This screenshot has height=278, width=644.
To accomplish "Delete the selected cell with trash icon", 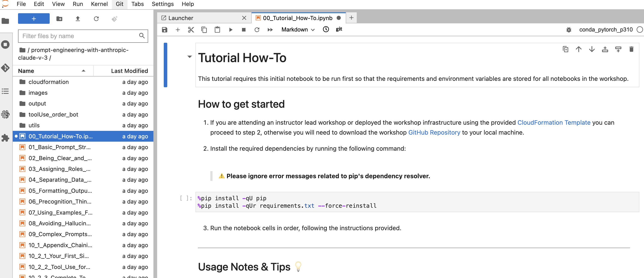I will pyautogui.click(x=631, y=49).
